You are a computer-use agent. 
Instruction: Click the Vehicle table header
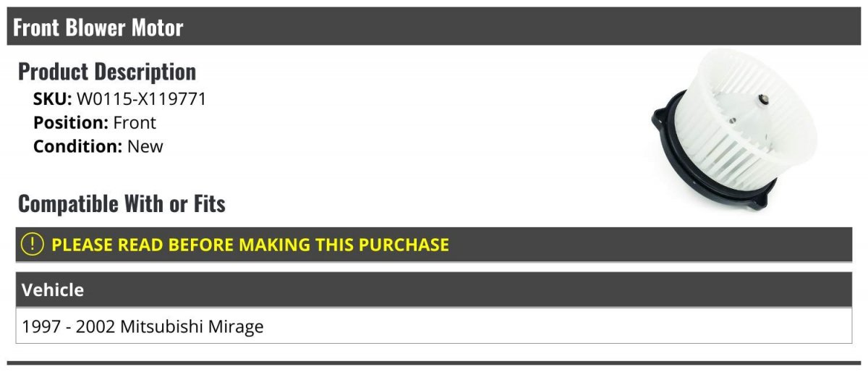click(x=434, y=289)
